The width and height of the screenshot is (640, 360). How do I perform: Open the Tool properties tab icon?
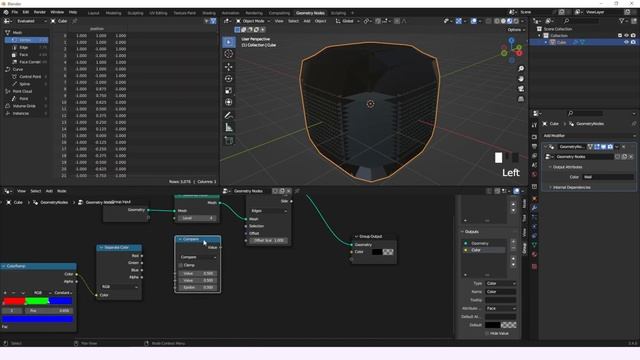tap(534, 125)
